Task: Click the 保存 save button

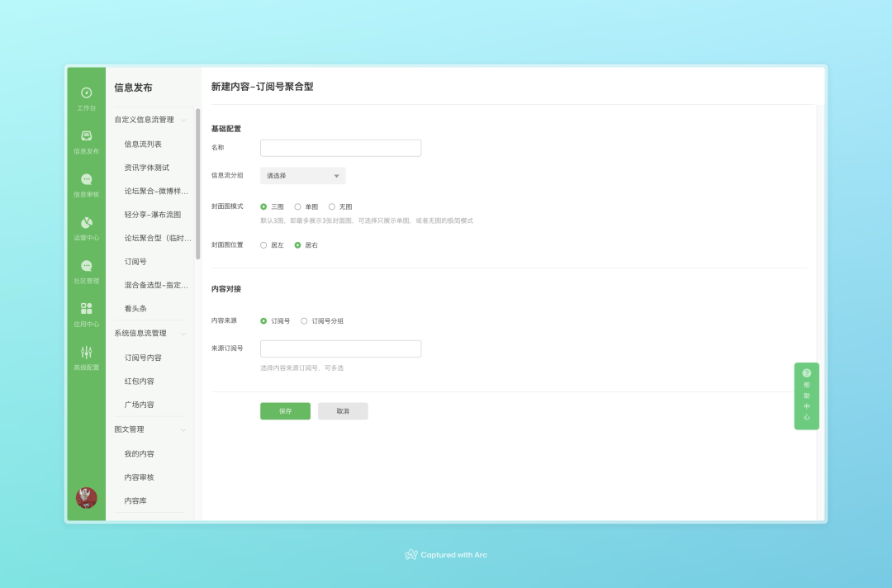Action: click(x=286, y=411)
